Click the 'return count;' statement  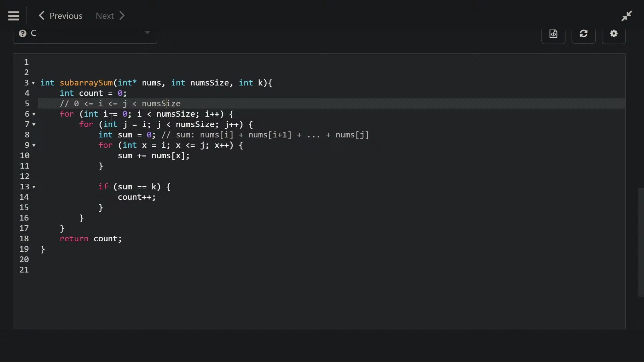point(91,239)
